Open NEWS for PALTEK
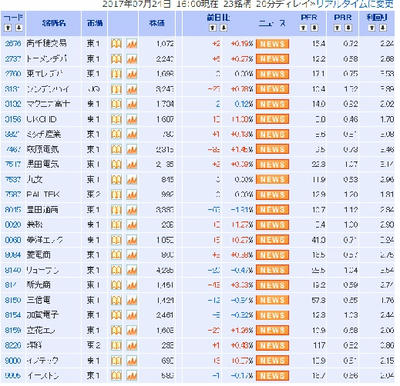 point(272,195)
